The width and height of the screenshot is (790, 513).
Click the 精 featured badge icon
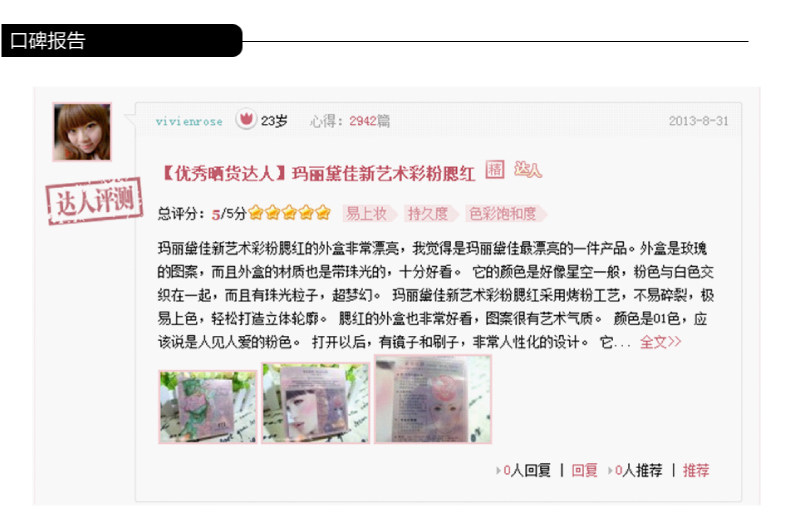[494, 169]
